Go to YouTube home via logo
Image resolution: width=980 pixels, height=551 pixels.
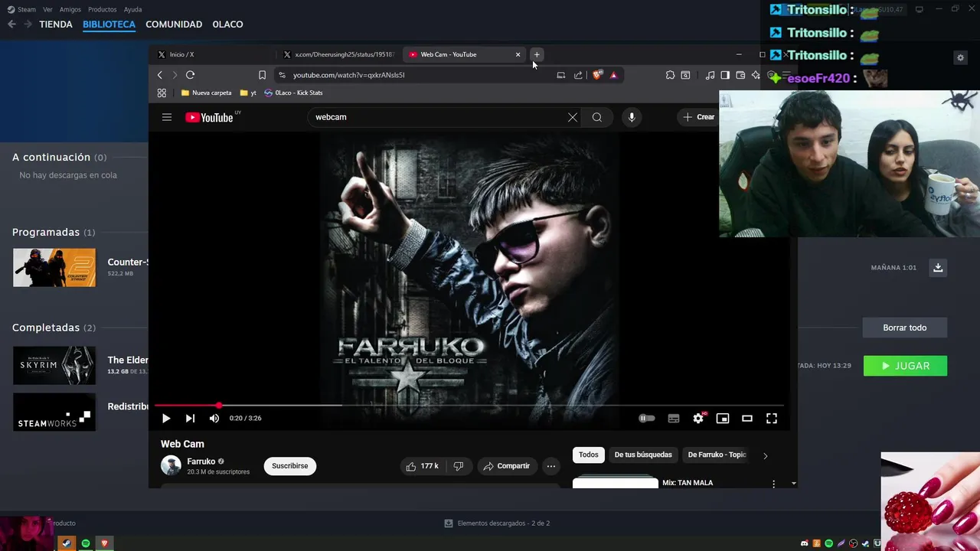209,117
